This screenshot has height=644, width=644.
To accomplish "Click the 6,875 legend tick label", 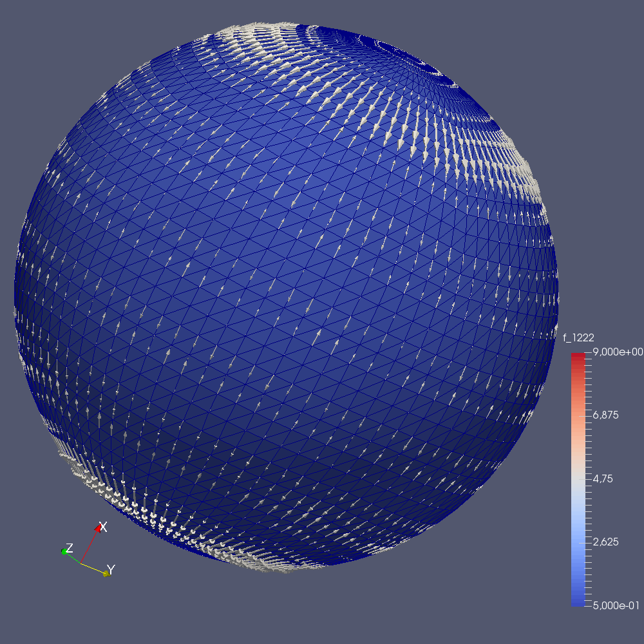I will 605,415.
